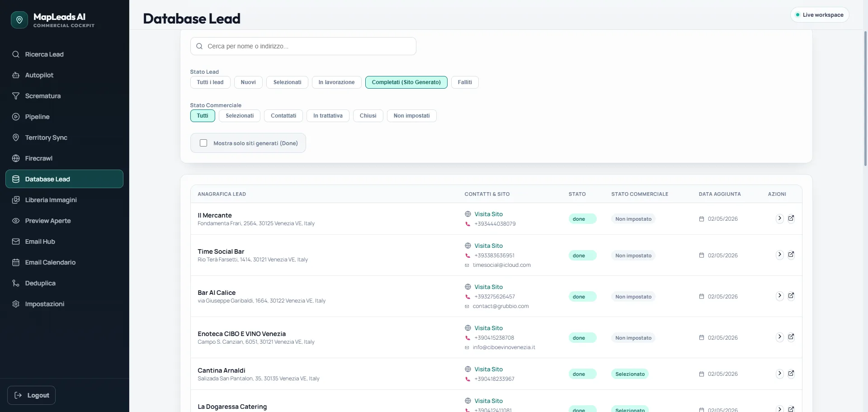Click calendar icon in Cantina Arnaldi date cell
Viewport: 868px width, 412px height.
702,374
